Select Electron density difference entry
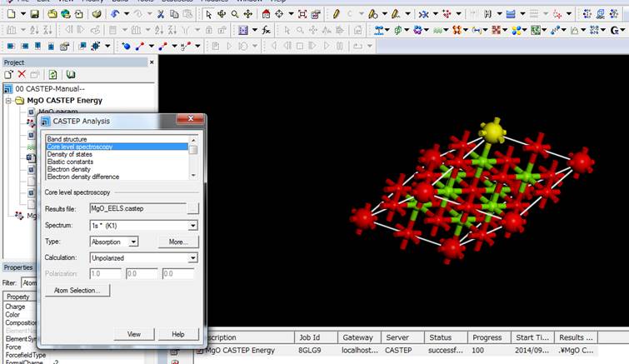 click(x=83, y=177)
